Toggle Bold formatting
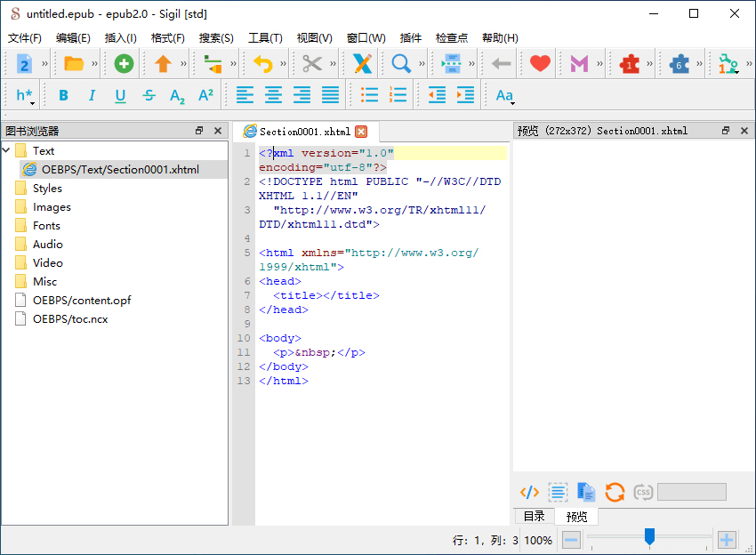The height and width of the screenshot is (555, 756). click(63, 95)
